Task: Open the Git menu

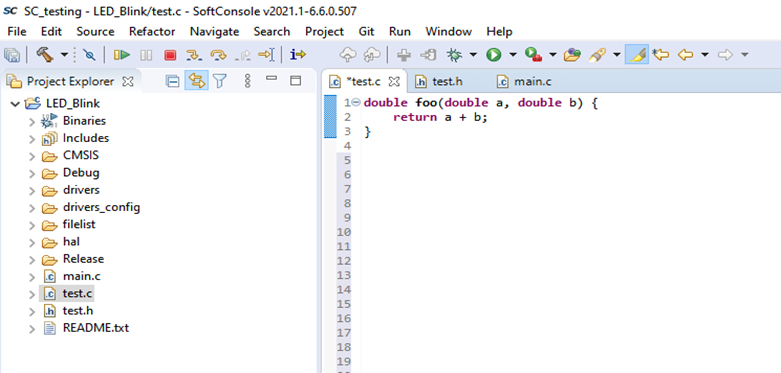Action: (366, 31)
